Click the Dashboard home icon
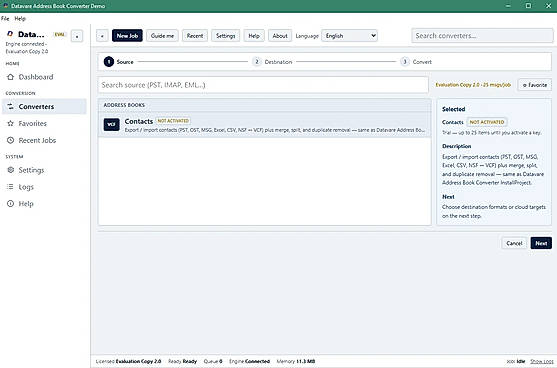The height and width of the screenshot is (368, 557). 11,77
